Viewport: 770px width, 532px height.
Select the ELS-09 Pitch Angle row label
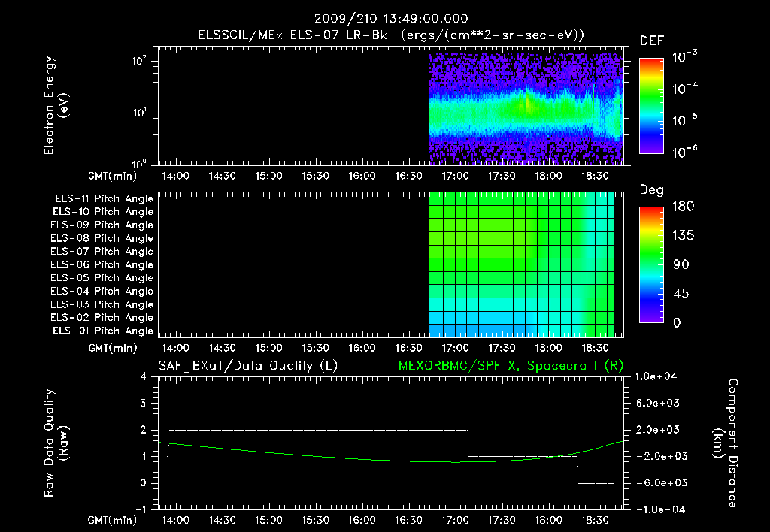[102, 225]
